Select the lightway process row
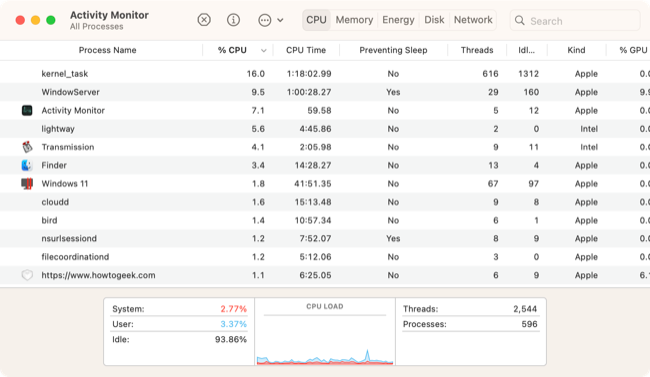This screenshot has width=650, height=377. click(x=325, y=129)
